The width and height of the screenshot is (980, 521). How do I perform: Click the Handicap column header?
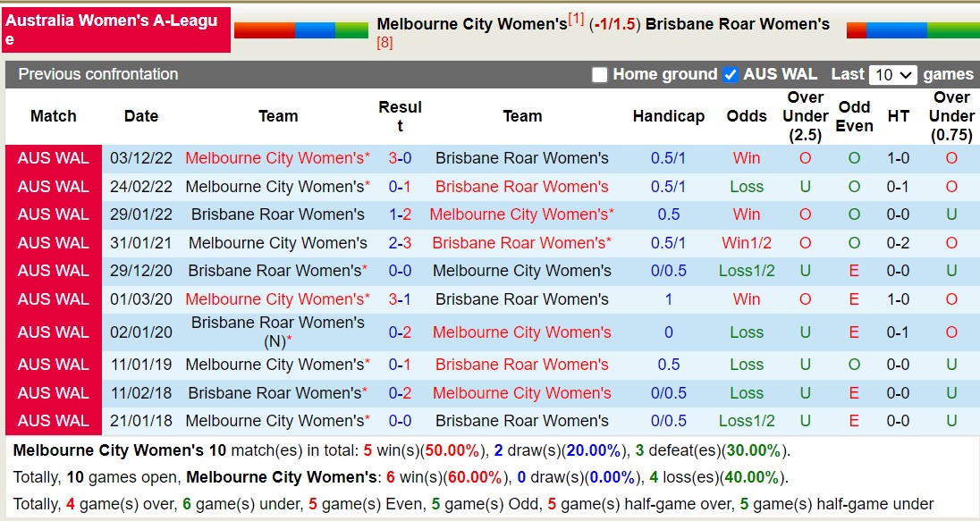pyautogui.click(x=668, y=115)
